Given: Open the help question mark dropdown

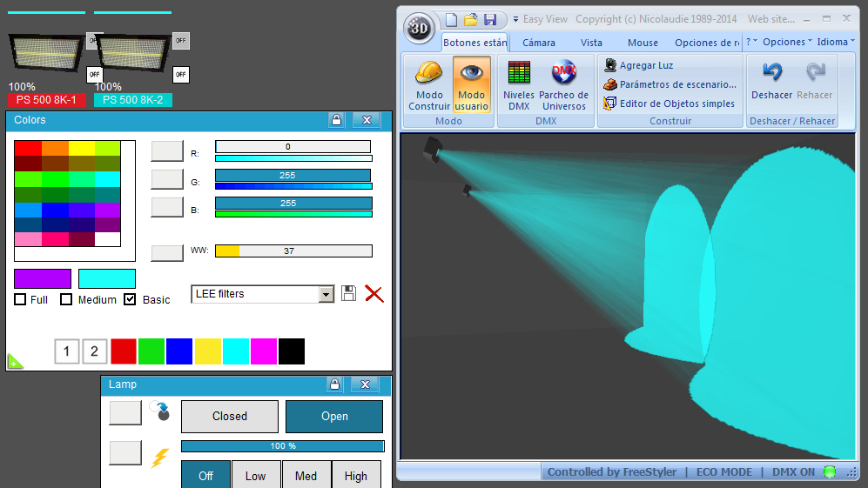Looking at the screenshot, I should click(751, 42).
